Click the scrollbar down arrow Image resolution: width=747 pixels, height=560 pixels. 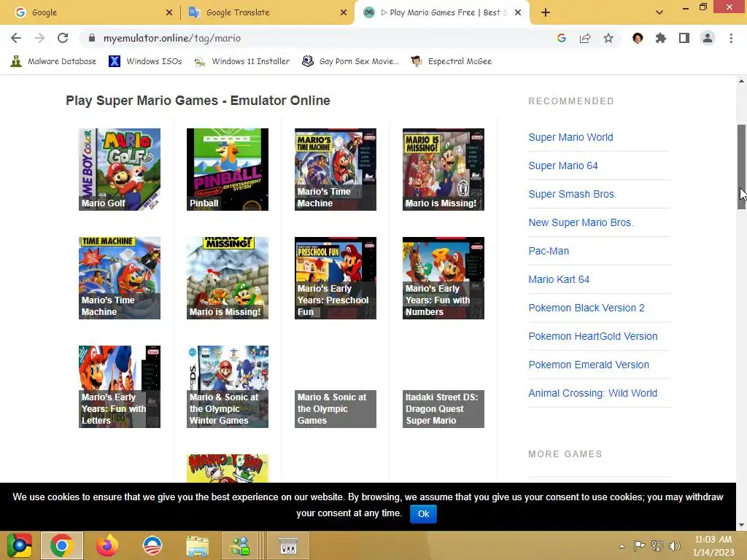tap(741, 525)
